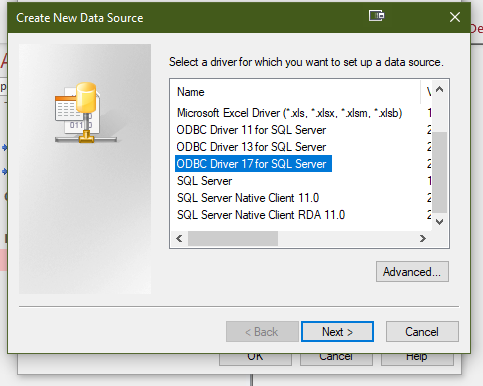This screenshot has width=483, height=386.
Task: Click the driver list scroll down arrow
Action: coord(440,222)
